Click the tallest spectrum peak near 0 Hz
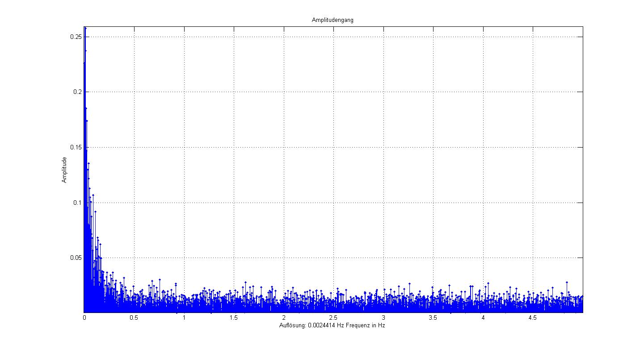 point(85,28)
